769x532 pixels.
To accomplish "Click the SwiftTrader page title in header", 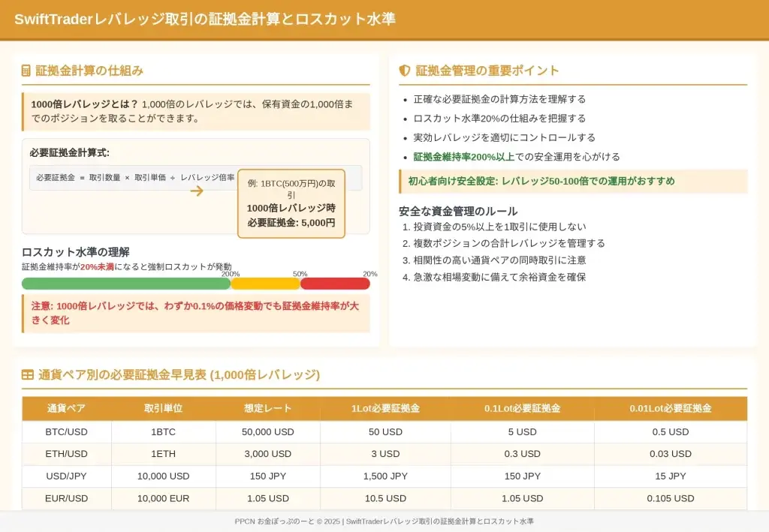I will [204, 19].
